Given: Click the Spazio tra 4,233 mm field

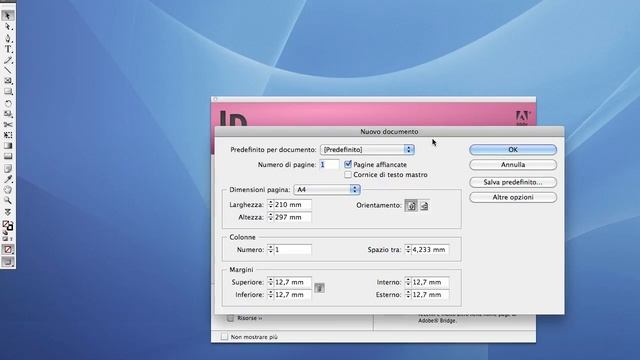Looking at the screenshot, I should pyautogui.click(x=430, y=249).
